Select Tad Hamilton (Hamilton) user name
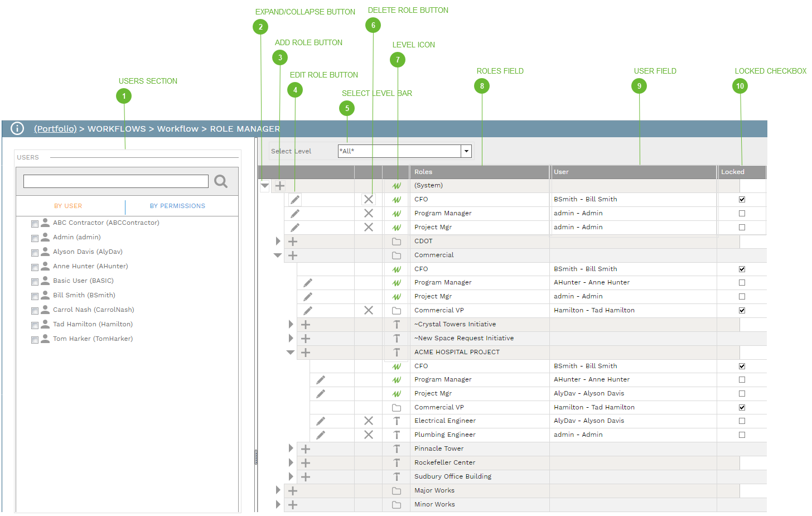Screen dimensions: 812x516 tap(93, 324)
